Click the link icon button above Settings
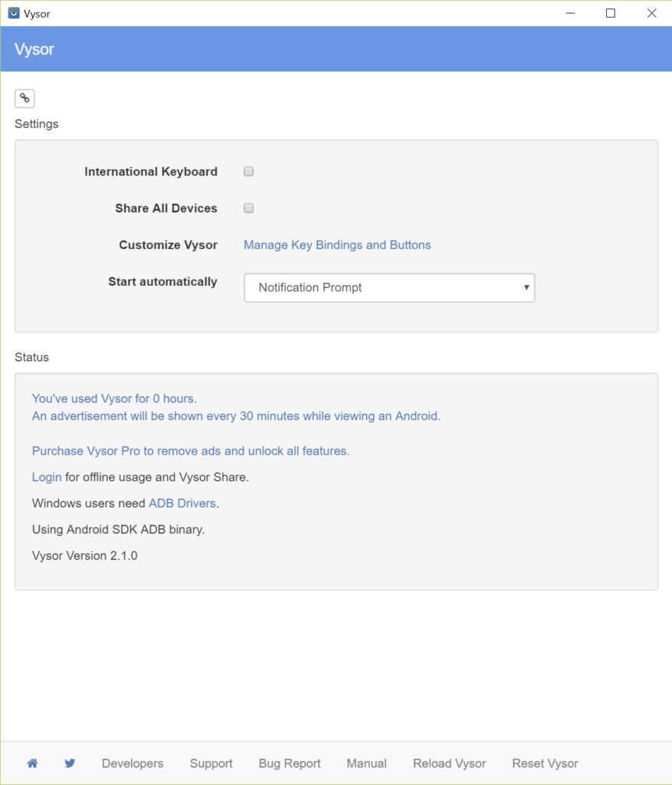This screenshot has height=785, width=672. 25,98
